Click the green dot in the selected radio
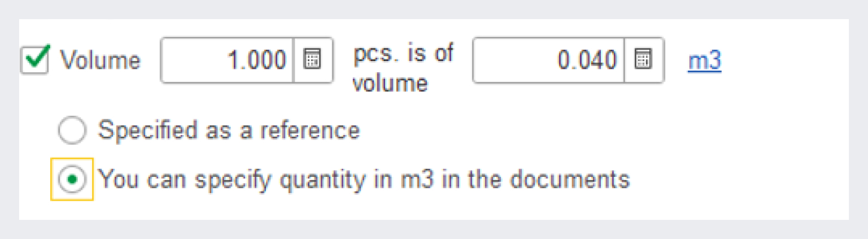 [72, 179]
